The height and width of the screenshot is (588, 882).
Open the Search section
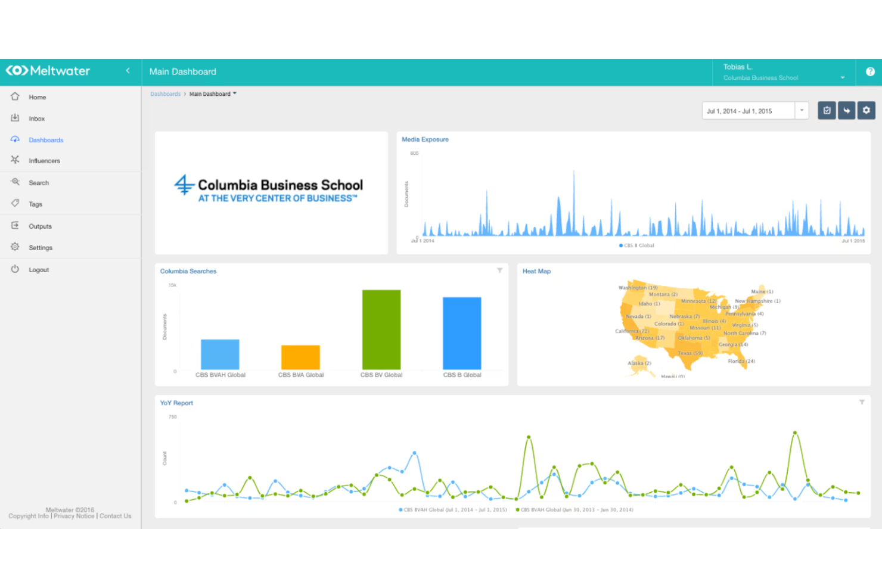39,183
